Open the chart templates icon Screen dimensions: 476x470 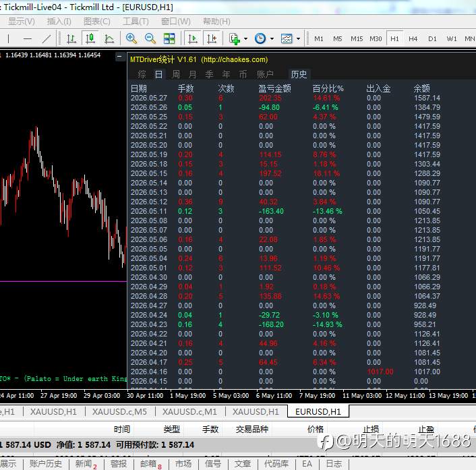click(287, 38)
